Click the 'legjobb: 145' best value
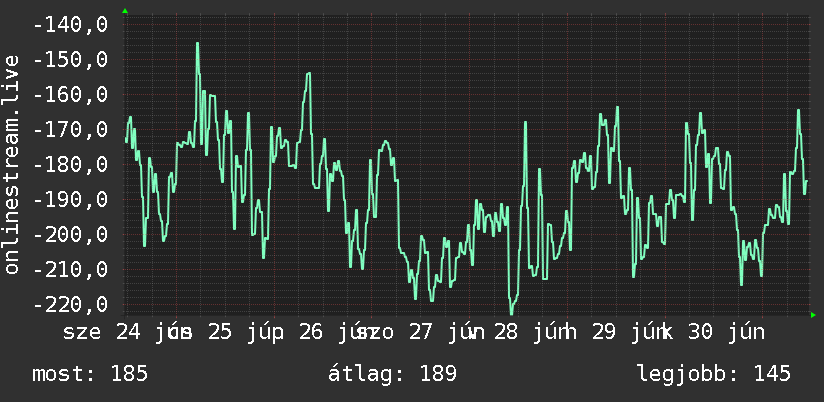824x402 pixels. coord(714,374)
